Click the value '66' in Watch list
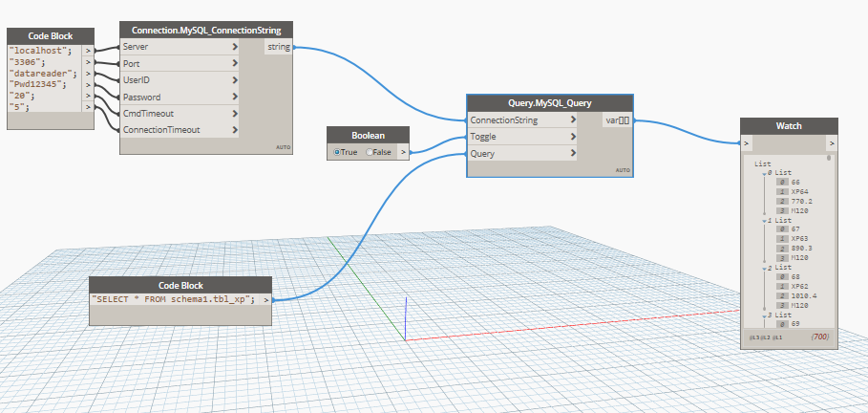Screen dimensions: 868x413 pos(795,183)
